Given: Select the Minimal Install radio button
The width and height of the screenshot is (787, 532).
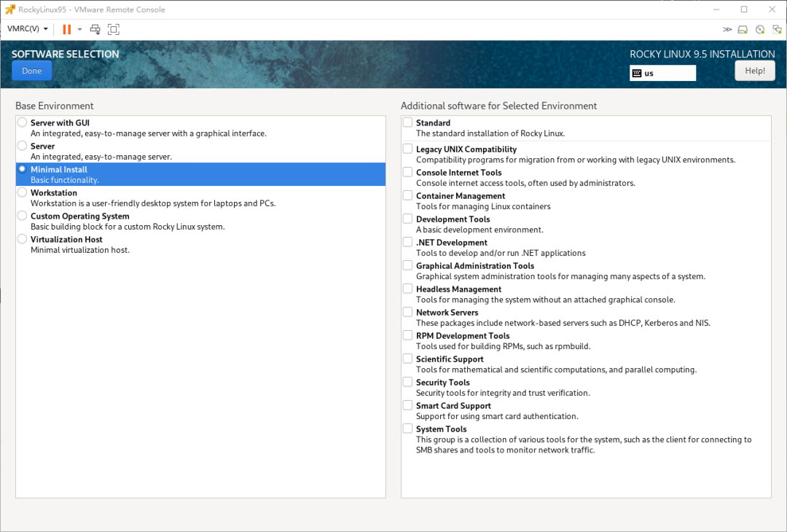Looking at the screenshot, I should (x=22, y=169).
